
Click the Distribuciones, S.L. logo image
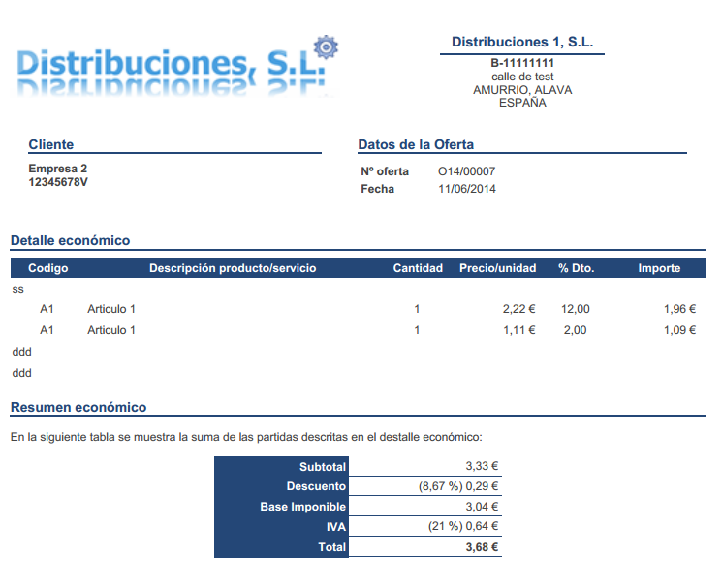pyautogui.click(x=177, y=68)
